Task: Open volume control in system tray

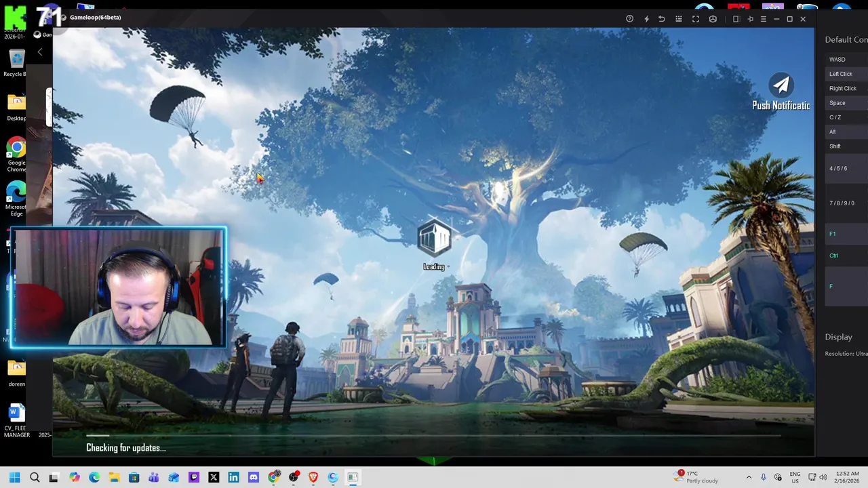Action: click(823, 477)
